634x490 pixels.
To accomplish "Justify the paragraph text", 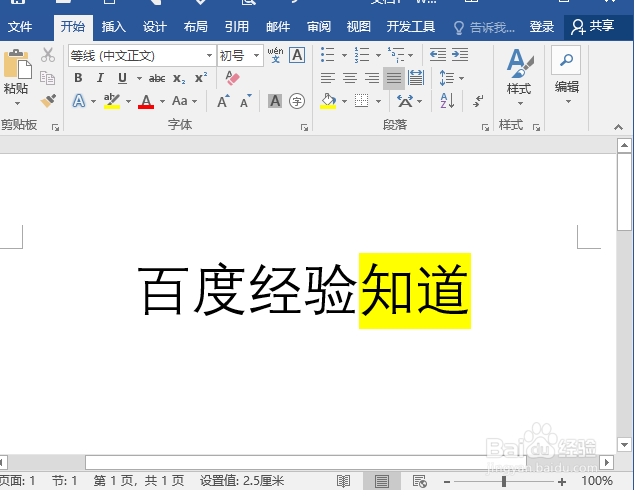I will (394, 78).
